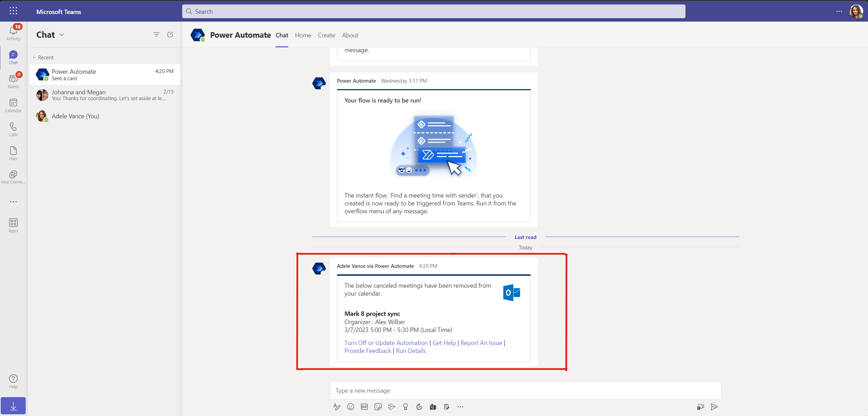Start a new chat with compose icon
This screenshot has width=868, height=416.
click(x=170, y=35)
